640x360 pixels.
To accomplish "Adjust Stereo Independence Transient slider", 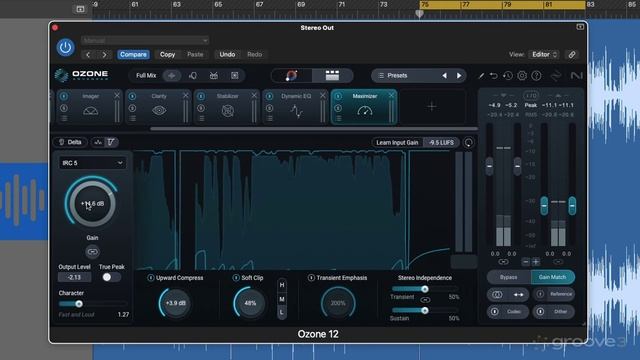I will coord(425,289).
